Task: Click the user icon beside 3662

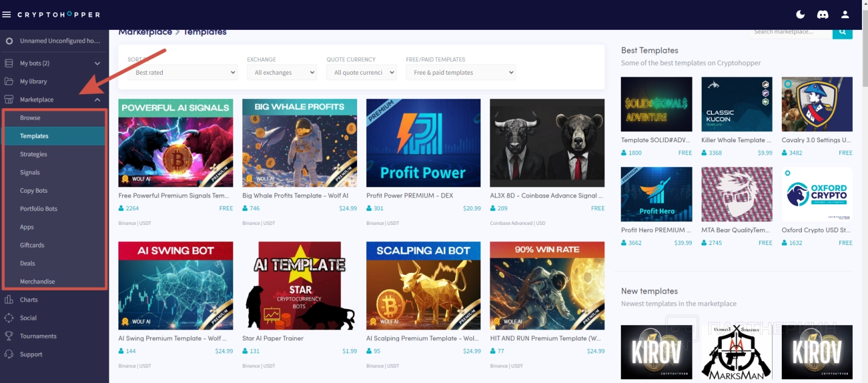Action: (x=624, y=243)
